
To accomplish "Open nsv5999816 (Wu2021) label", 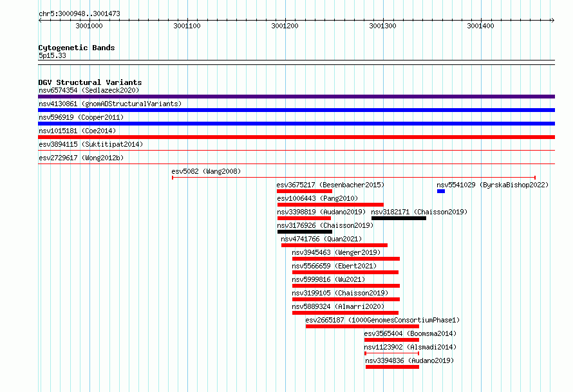I will point(328,279).
